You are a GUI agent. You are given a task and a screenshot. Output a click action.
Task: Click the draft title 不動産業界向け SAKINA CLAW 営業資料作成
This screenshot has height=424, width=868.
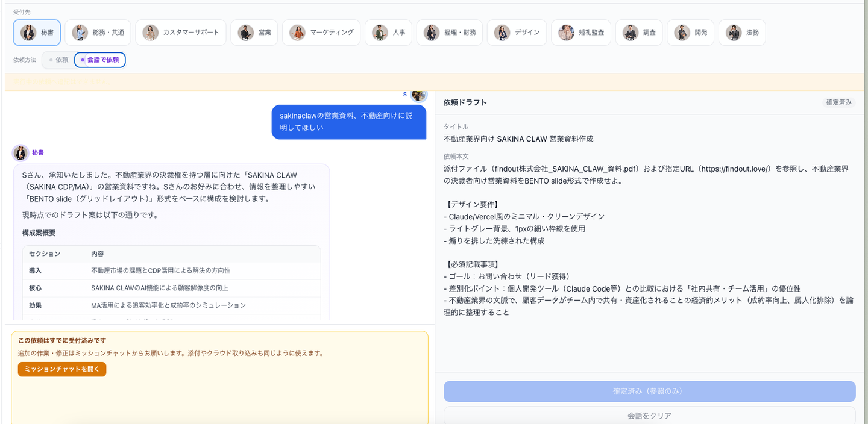tap(518, 139)
